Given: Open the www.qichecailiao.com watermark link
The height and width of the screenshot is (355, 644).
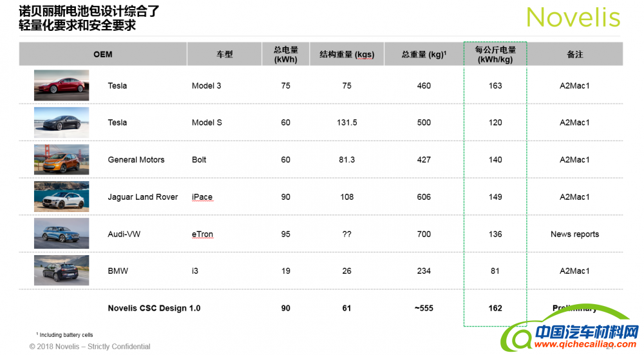Looking at the screenshot, I should pyautogui.click(x=587, y=345).
